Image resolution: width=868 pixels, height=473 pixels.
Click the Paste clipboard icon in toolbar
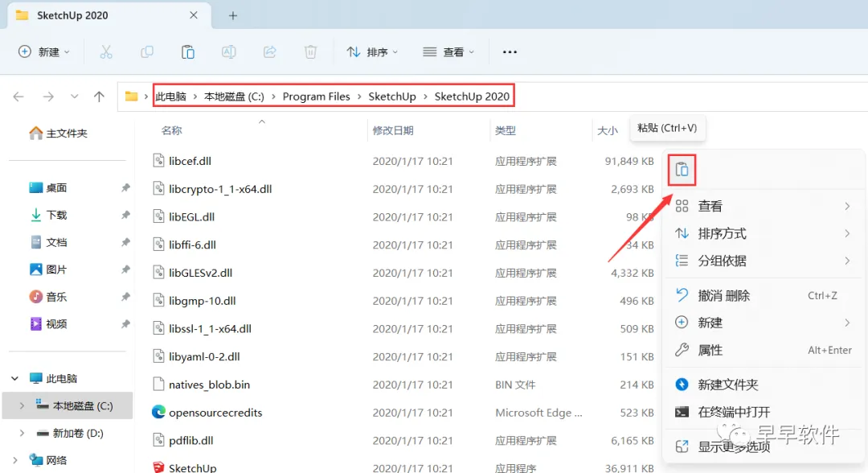tap(187, 52)
